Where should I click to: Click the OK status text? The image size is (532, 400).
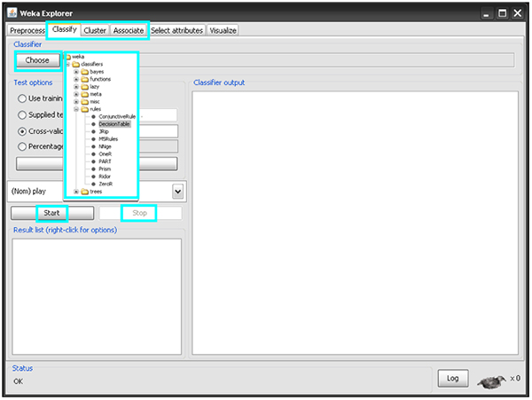(x=19, y=381)
